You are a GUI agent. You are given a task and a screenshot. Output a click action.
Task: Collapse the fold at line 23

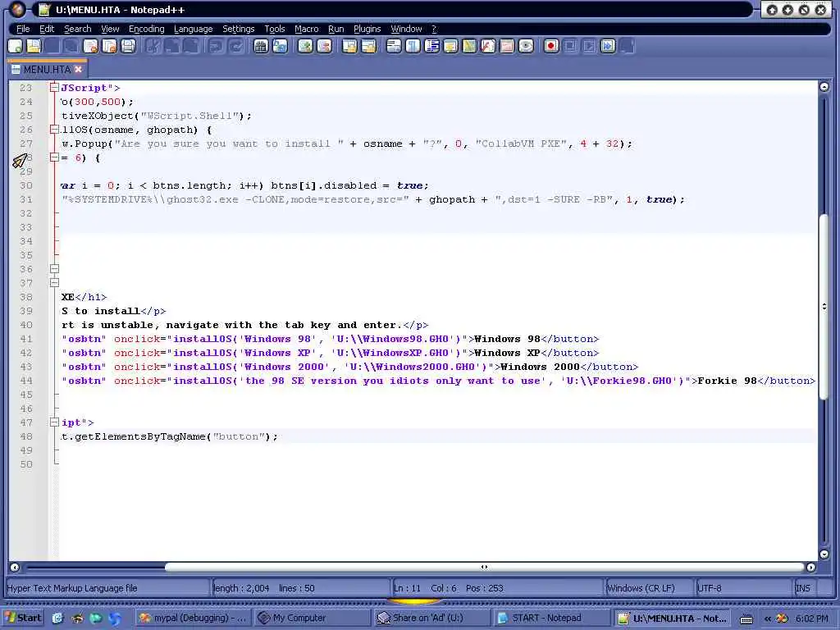click(x=54, y=88)
